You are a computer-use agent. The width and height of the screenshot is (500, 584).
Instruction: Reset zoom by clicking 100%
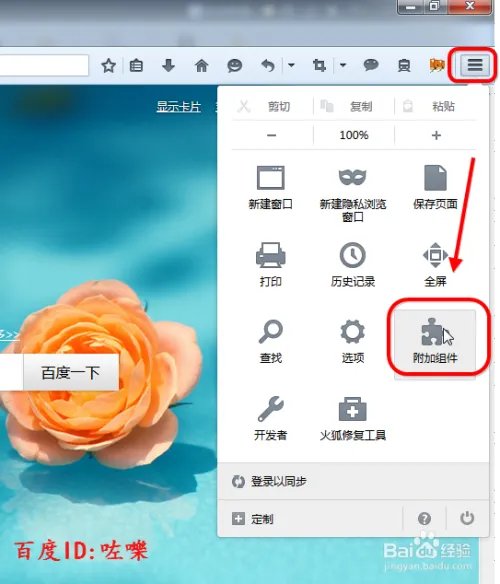pyautogui.click(x=354, y=135)
